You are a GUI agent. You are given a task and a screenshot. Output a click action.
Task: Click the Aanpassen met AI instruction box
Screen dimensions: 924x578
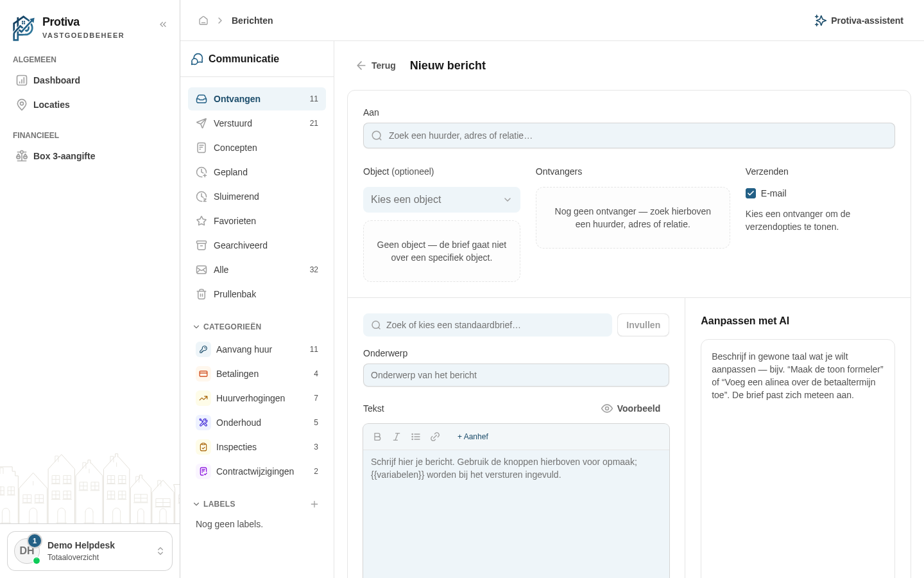(798, 459)
